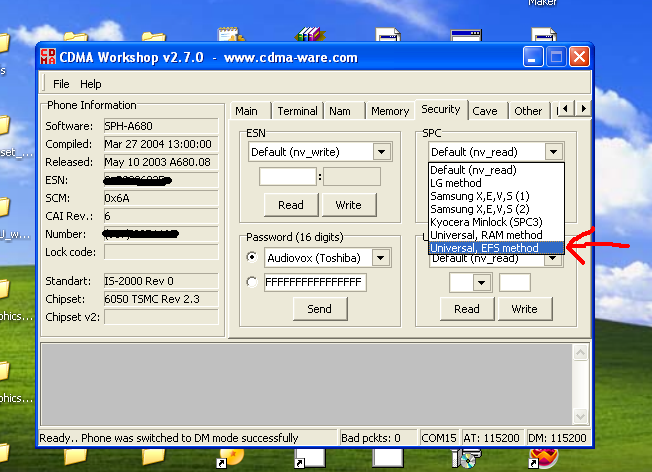This screenshot has width=652, height=472.
Task: Click the DM: 115200 status entry
Action: click(557, 438)
